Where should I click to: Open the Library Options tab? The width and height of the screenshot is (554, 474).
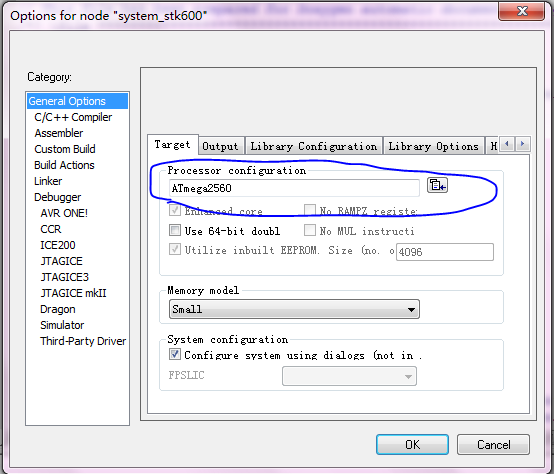point(434,146)
